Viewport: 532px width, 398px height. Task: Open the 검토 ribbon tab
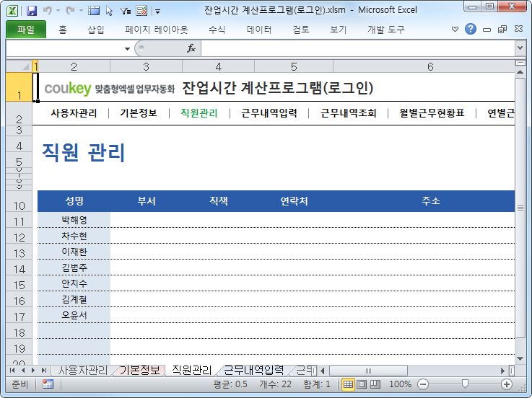301,30
